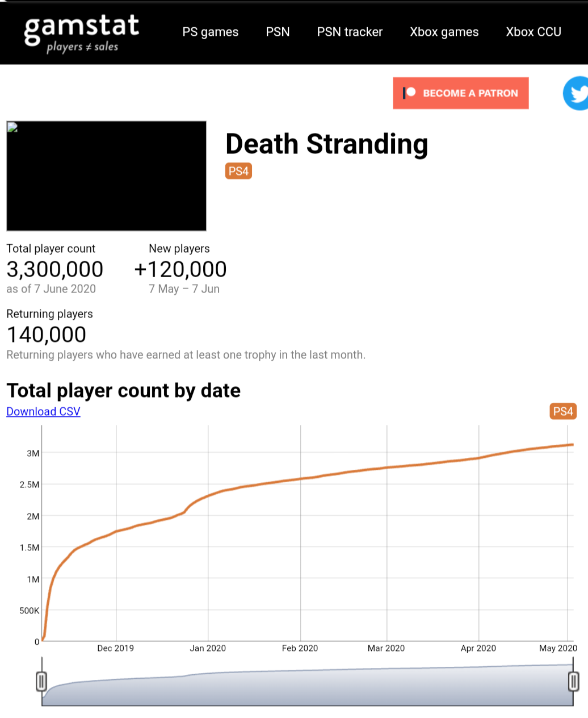Click the Become a Patron button
The width and height of the screenshot is (588, 718).
click(x=461, y=93)
